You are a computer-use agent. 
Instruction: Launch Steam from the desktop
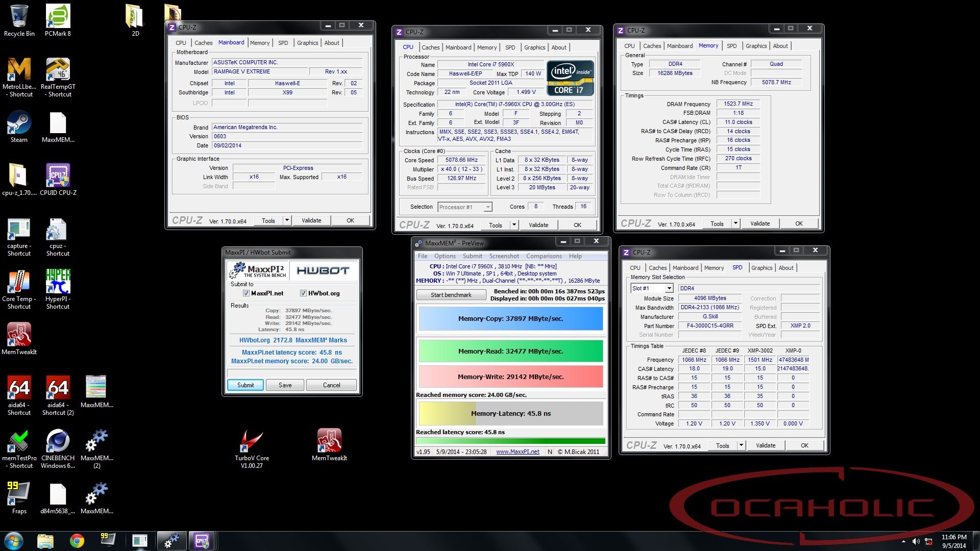(x=19, y=127)
